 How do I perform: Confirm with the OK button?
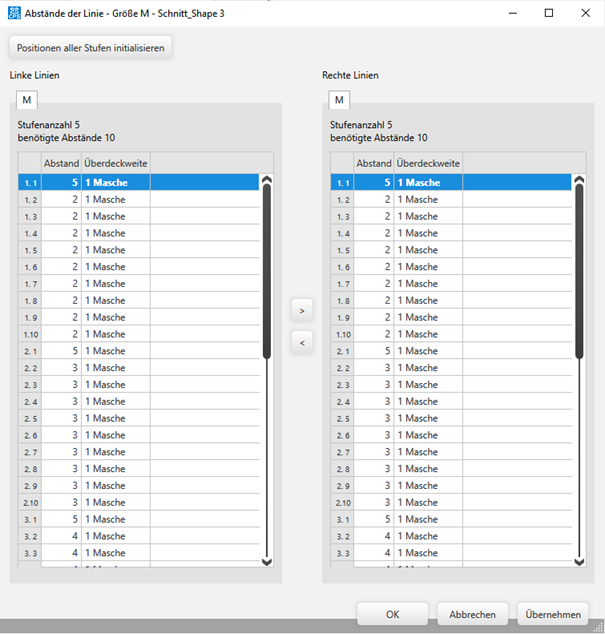pos(392,614)
